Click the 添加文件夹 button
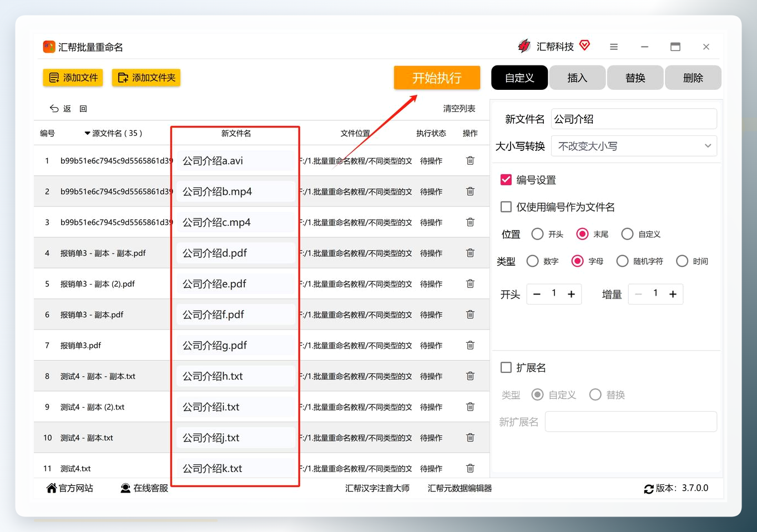This screenshot has height=532, width=757. tap(146, 78)
